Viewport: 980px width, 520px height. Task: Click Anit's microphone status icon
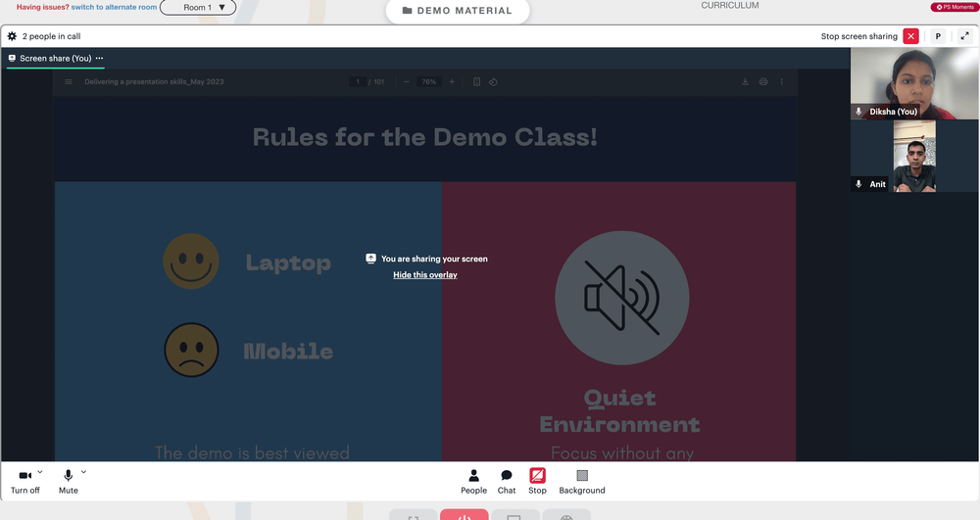click(858, 184)
